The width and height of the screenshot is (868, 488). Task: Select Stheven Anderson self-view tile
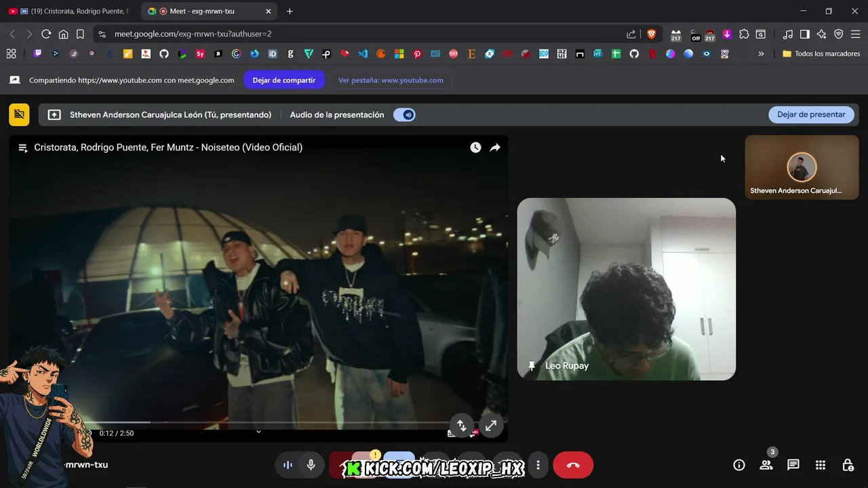point(802,167)
